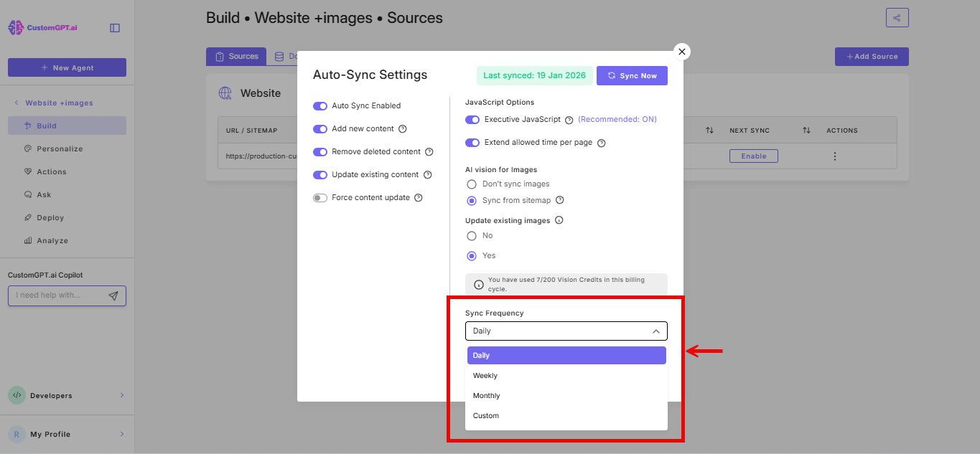The image size is (980, 454).
Task: Click help icon beside Extend allowed time
Action: 602,143
